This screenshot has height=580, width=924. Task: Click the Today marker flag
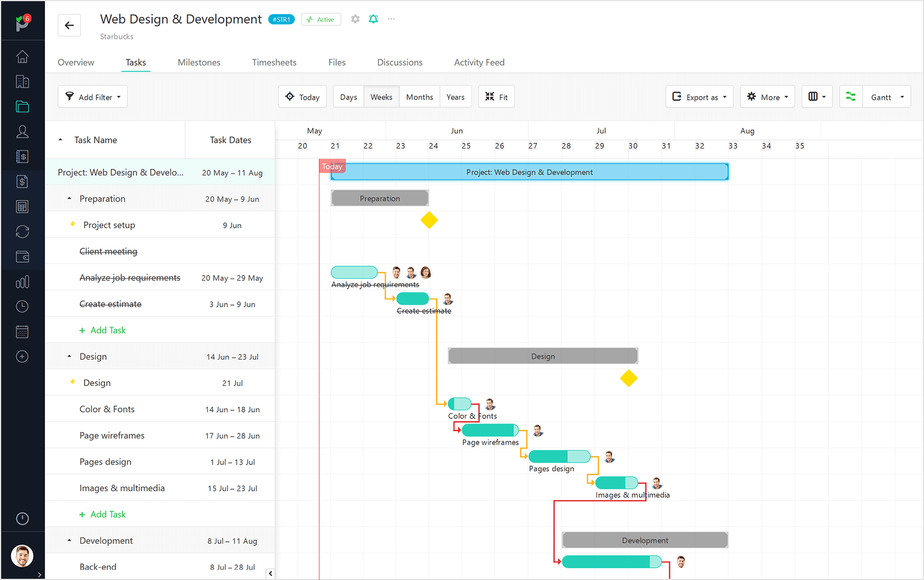[x=332, y=166]
